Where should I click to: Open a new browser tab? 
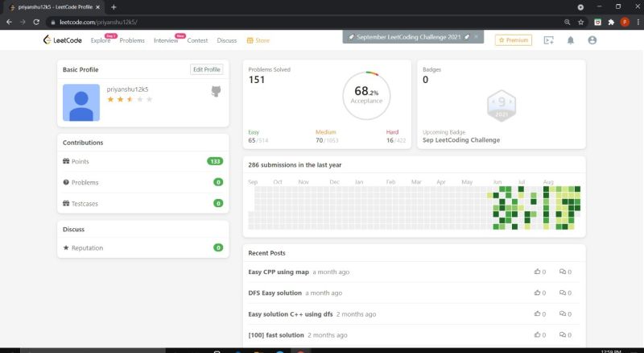[114, 7]
